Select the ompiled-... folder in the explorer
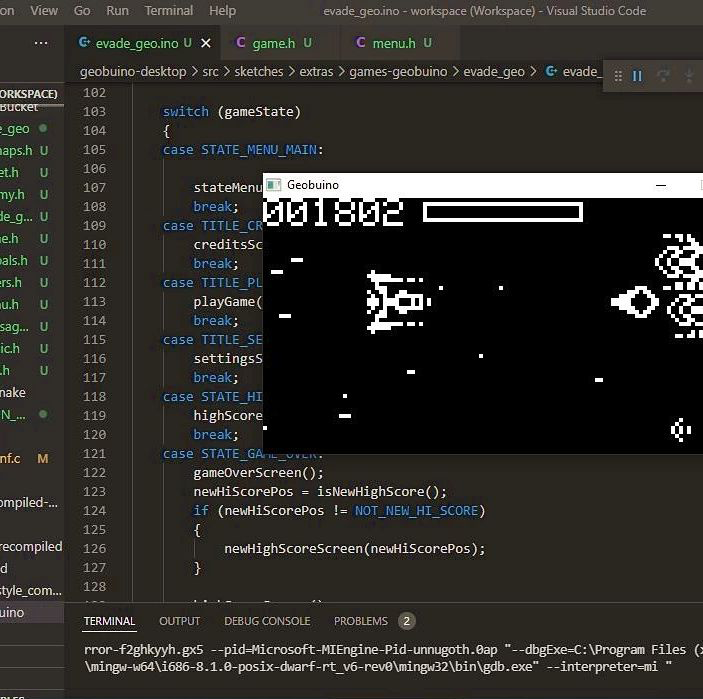This screenshot has height=699, width=703. tap(29, 503)
